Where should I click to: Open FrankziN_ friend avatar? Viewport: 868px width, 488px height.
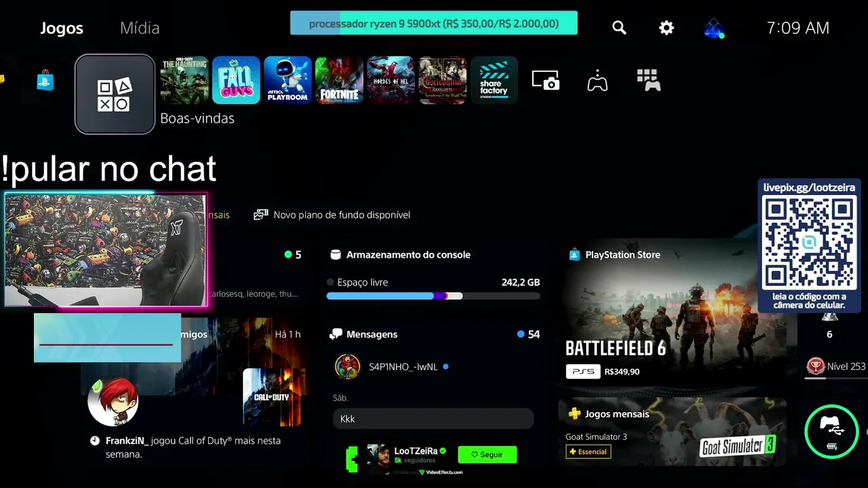(113, 403)
